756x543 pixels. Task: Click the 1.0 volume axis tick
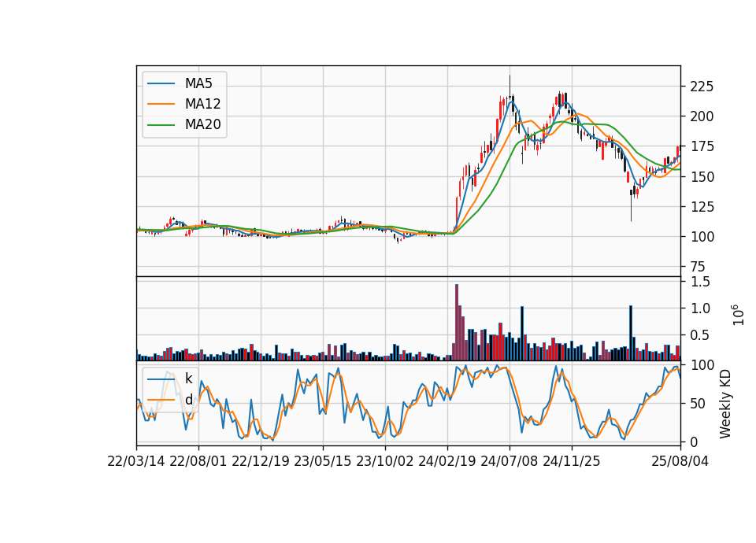(x=701, y=308)
